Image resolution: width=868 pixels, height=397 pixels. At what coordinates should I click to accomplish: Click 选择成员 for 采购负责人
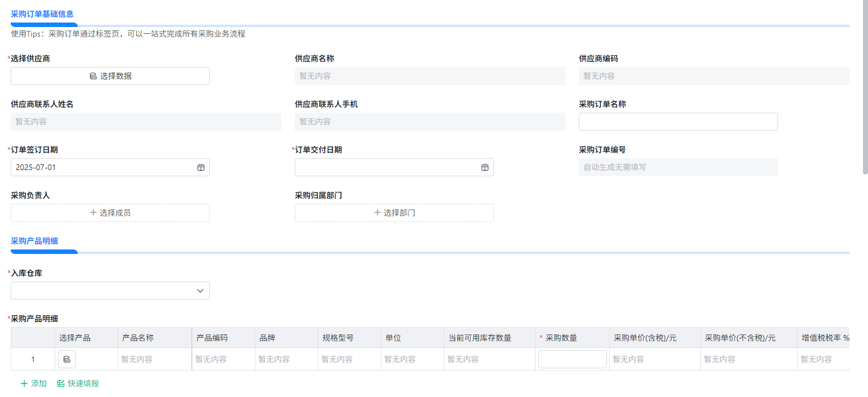point(110,213)
